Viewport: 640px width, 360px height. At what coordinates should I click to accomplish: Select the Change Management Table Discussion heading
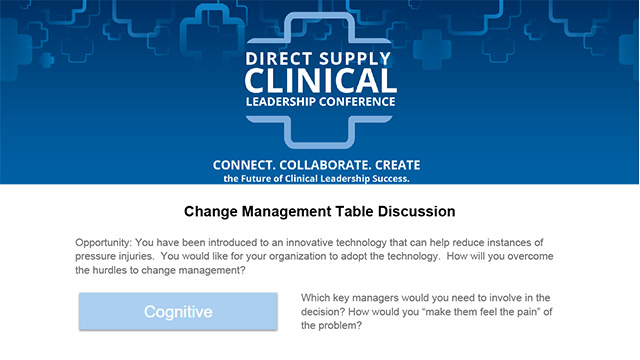click(x=320, y=211)
